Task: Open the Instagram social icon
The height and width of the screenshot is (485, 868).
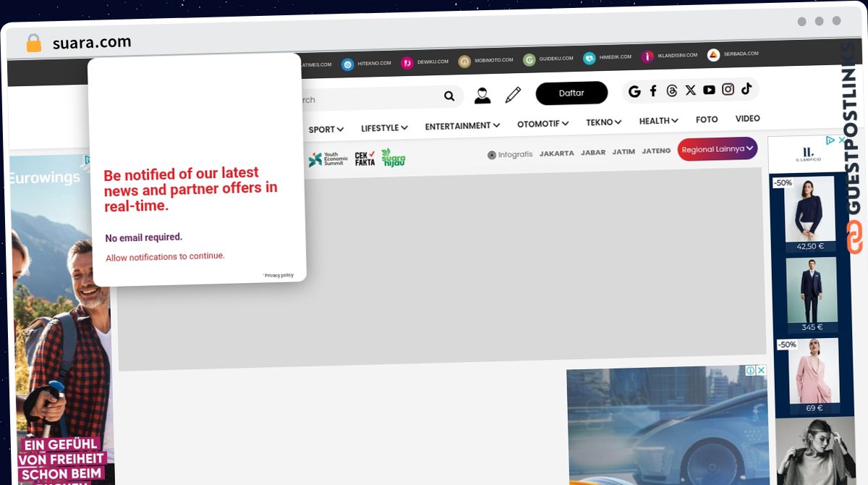Action: pos(728,89)
